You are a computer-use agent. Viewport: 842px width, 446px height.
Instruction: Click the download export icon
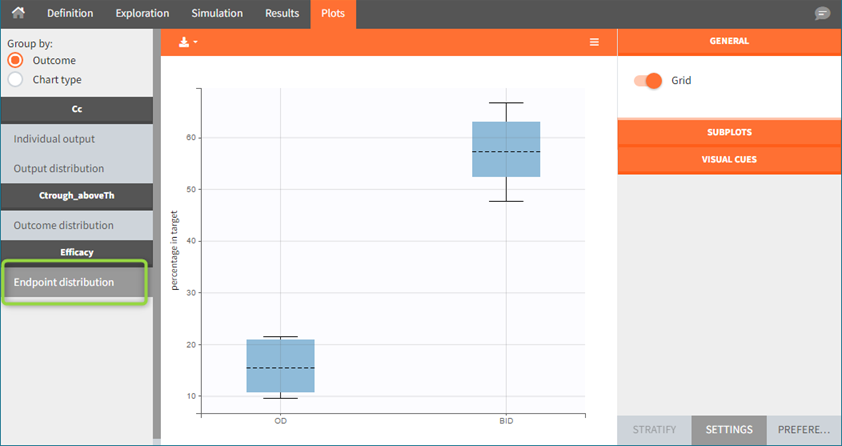(x=186, y=42)
